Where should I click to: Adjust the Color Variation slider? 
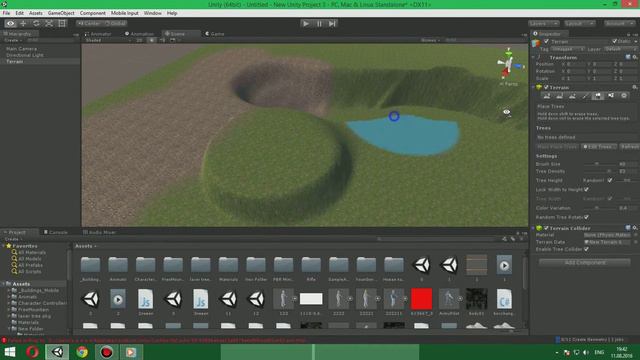pos(600,208)
